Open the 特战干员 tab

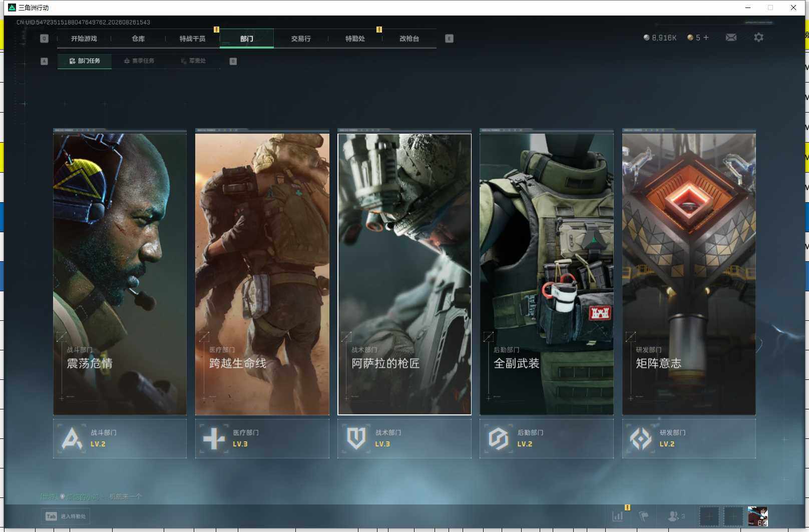192,39
